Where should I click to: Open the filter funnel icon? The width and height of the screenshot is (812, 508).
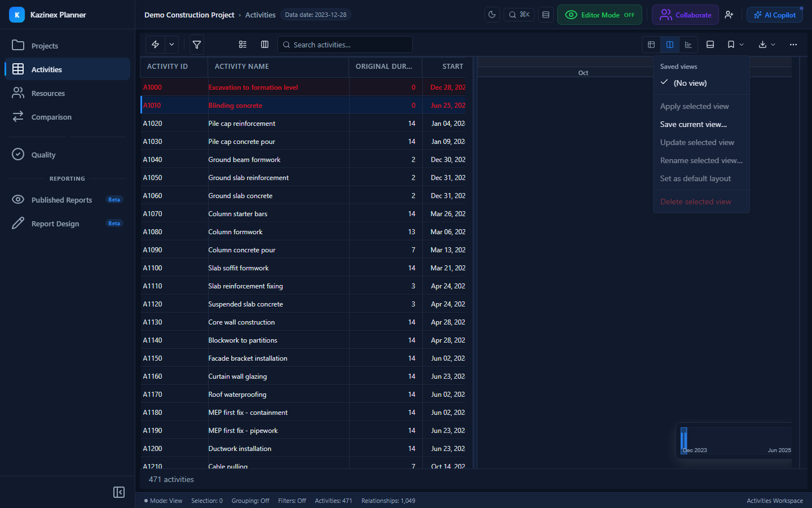(197, 45)
